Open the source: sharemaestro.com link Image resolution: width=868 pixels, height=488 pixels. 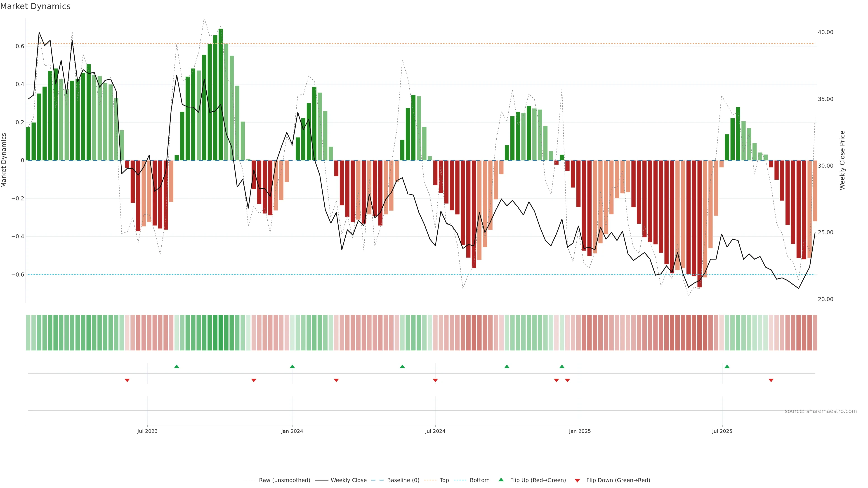click(821, 411)
